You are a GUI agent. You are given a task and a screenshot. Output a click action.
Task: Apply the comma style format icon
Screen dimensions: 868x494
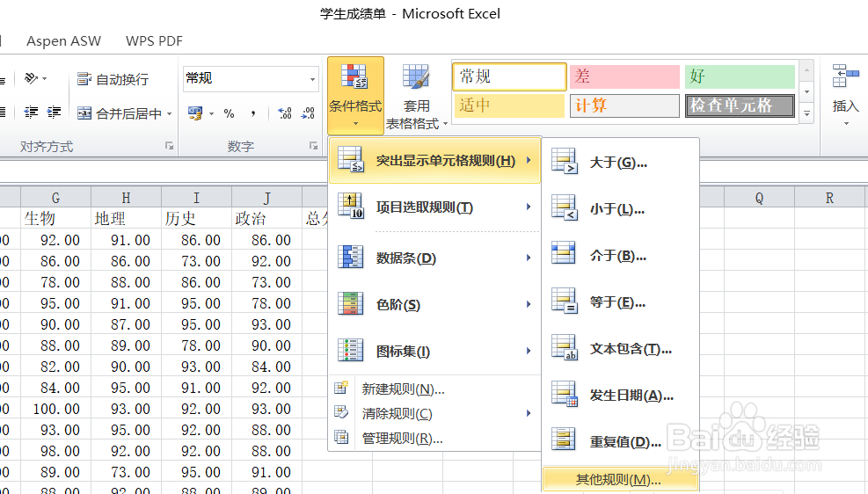tap(253, 113)
